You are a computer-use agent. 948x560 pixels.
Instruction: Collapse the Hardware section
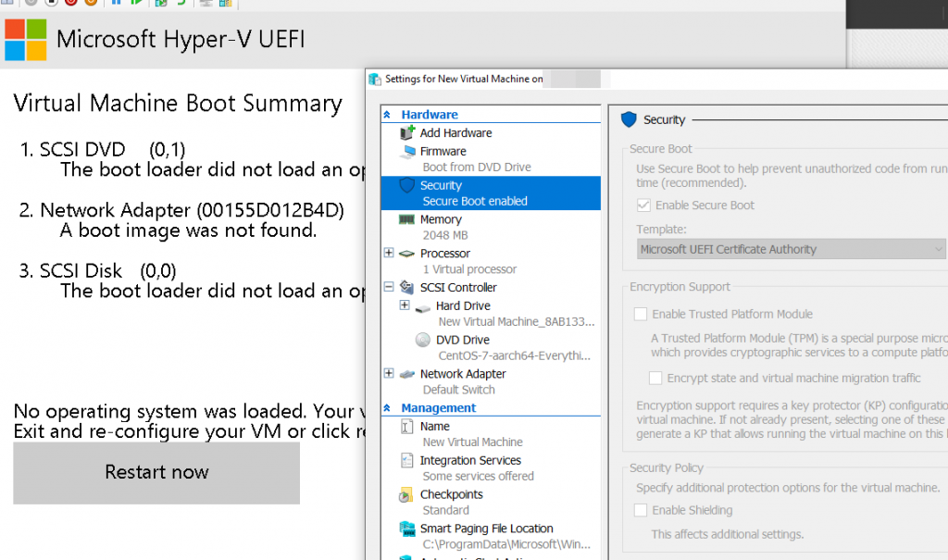point(387,114)
